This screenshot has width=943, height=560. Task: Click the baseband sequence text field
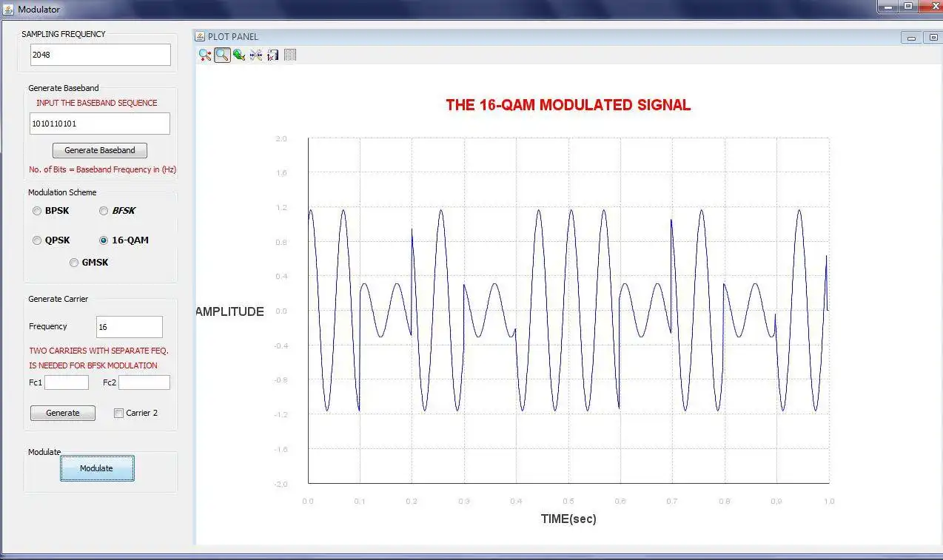click(99, 123)
